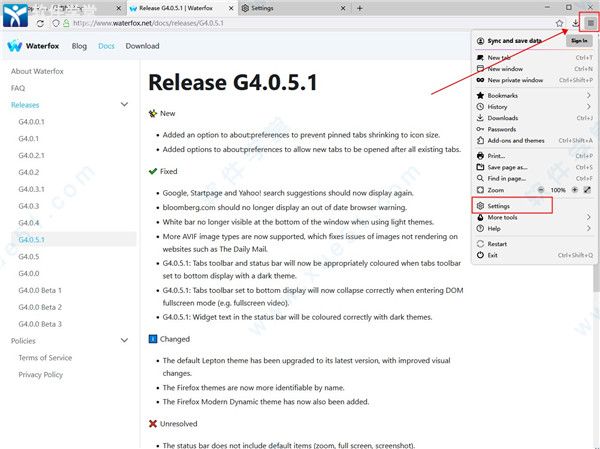Click the Releases sidebar heading
600x449 pixels.
coord(25,105)
